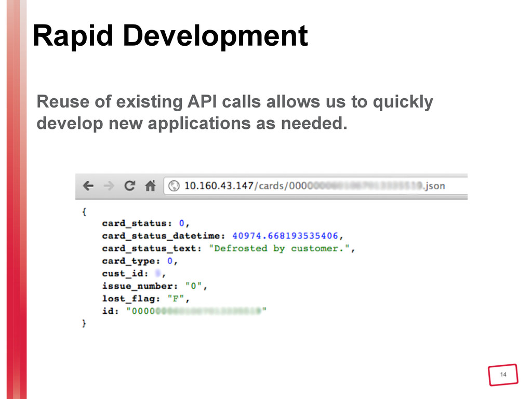Select the issue_number value "0"

[193, 286]
